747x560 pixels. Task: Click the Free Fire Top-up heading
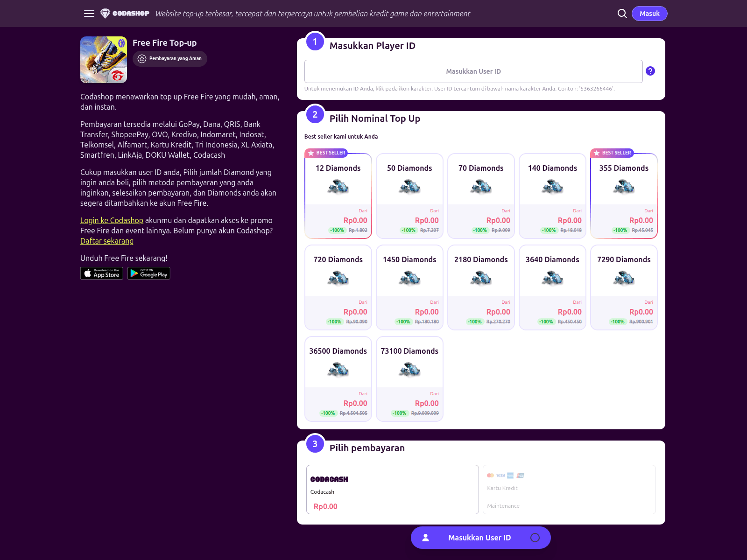(x=165, y=43)
